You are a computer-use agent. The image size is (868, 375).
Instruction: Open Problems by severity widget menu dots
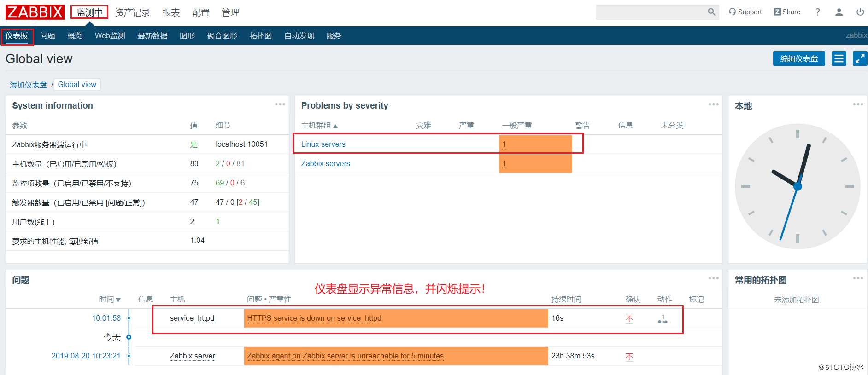click(x=714, y=104)
